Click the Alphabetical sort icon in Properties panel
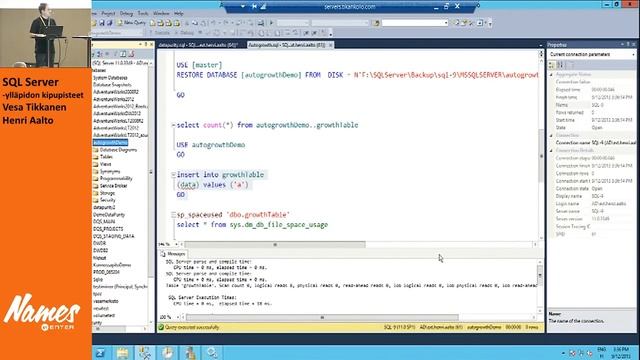 click(x=560, y=65)
